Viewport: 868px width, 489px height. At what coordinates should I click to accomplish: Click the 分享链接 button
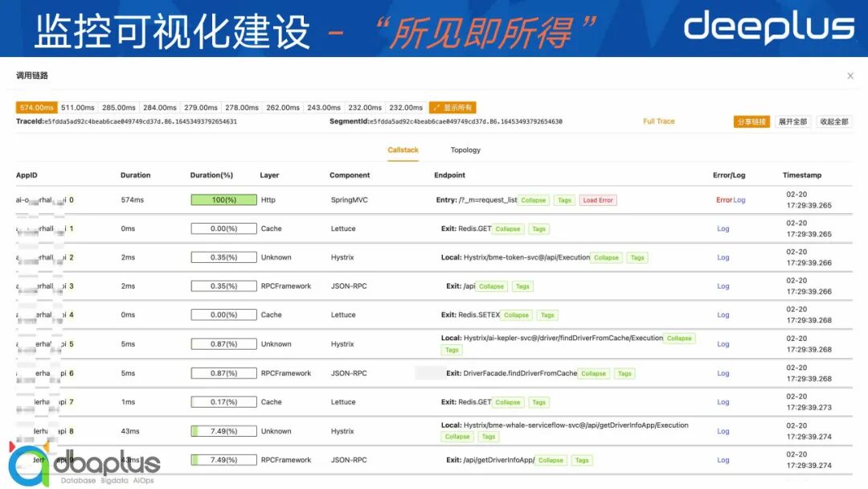click(x=751, y=121)
